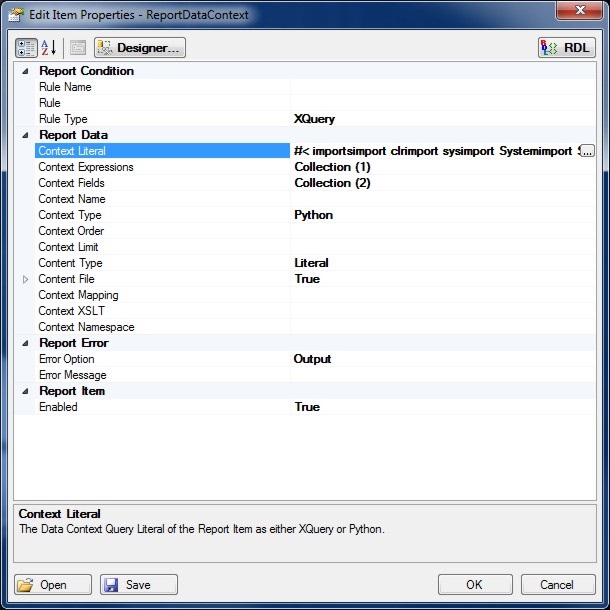Collapse the Report Data category
Viewport: 610px width, 610px height.
pos(25,135)
